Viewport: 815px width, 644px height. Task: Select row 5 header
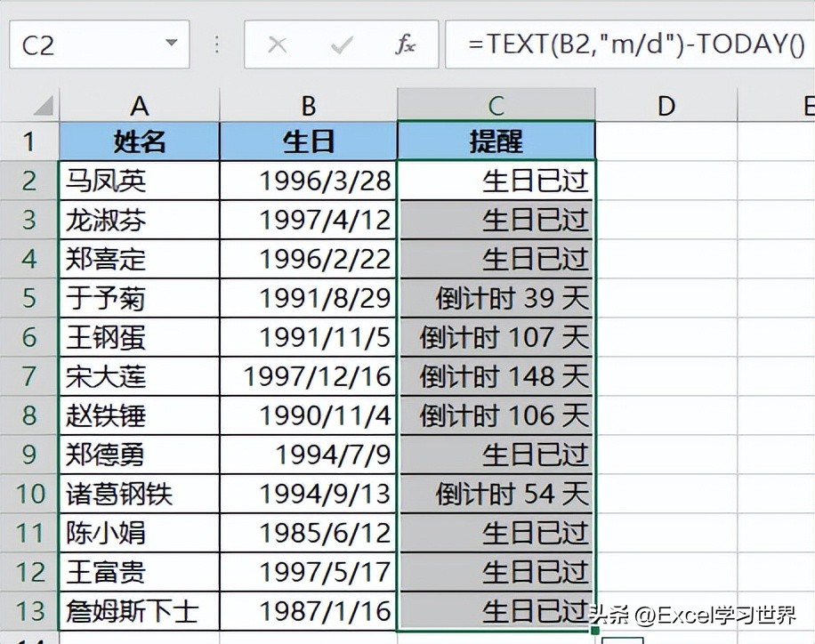click(29, 298)
